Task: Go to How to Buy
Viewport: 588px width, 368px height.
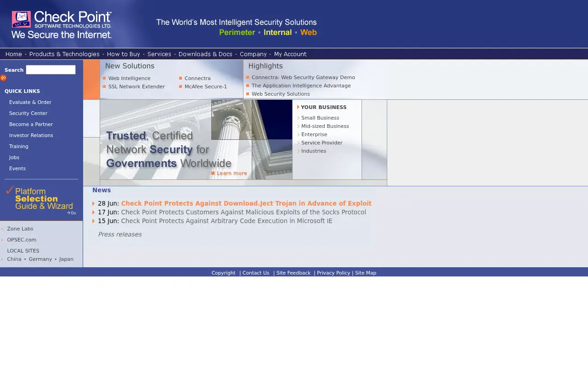Action: point(124,54)
